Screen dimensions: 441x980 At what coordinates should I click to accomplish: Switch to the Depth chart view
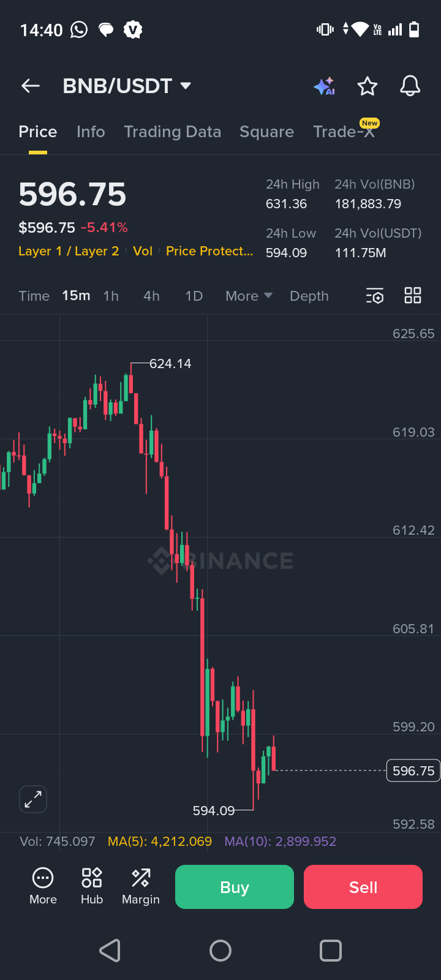(x=309, y=296)
